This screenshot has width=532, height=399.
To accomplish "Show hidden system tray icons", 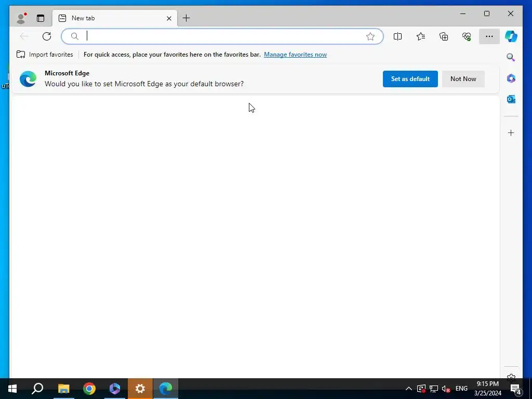I will click(x=409, y=389).
